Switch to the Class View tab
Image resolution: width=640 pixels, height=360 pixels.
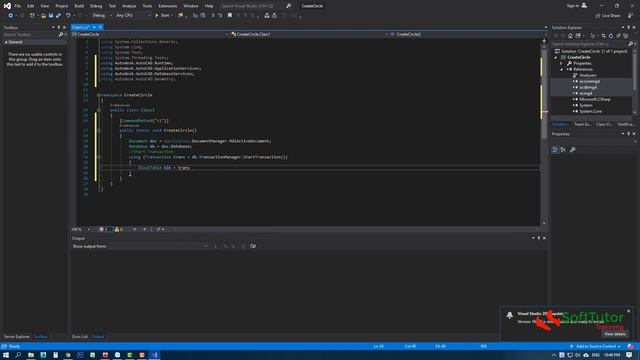tap(604, 124)
